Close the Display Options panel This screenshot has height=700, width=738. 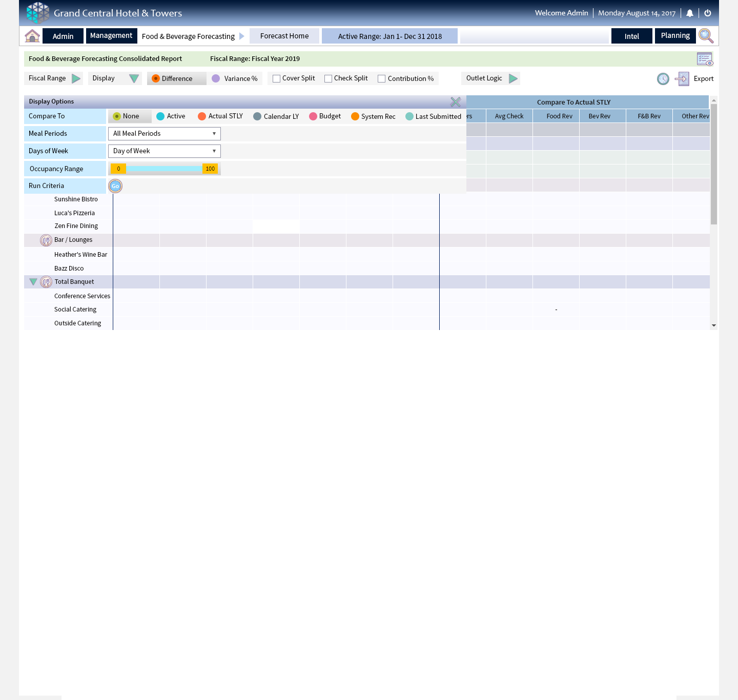click(x=455, y=102)
